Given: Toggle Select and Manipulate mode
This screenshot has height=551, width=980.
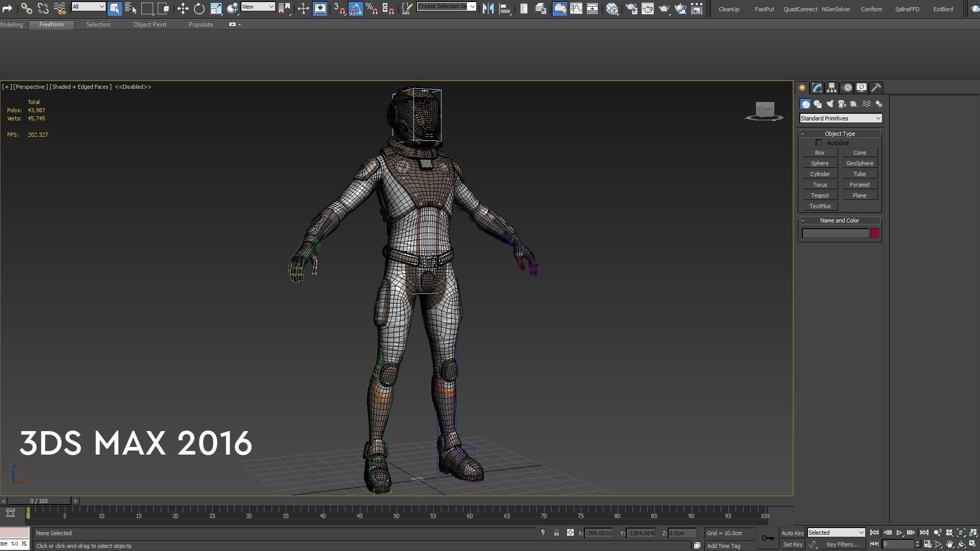Looking at the screenshot, I should [303, 8].
